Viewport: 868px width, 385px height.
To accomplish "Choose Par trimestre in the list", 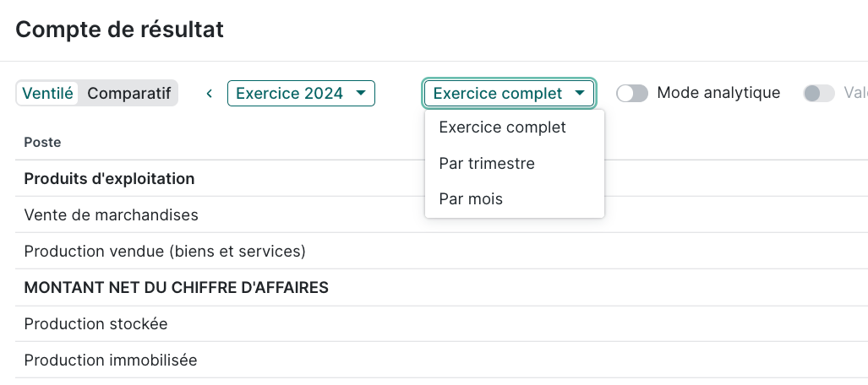I will coord(487,163).
